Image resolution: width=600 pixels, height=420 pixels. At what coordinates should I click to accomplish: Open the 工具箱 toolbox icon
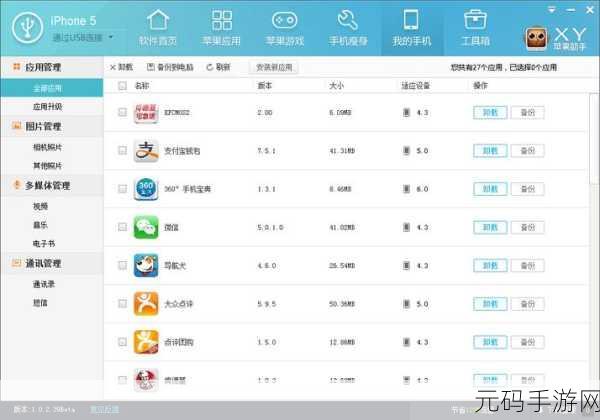475,20
